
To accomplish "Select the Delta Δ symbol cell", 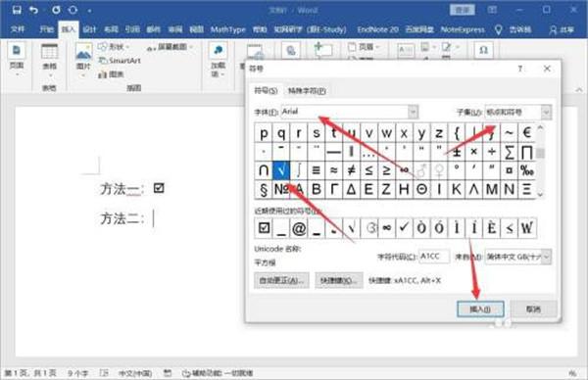I will pos(352,189).
